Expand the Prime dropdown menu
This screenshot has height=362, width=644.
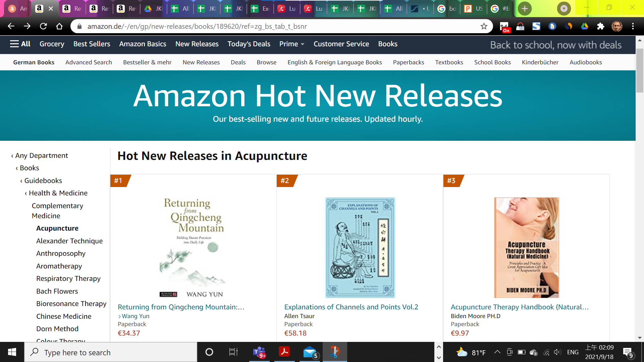point(292,44)
